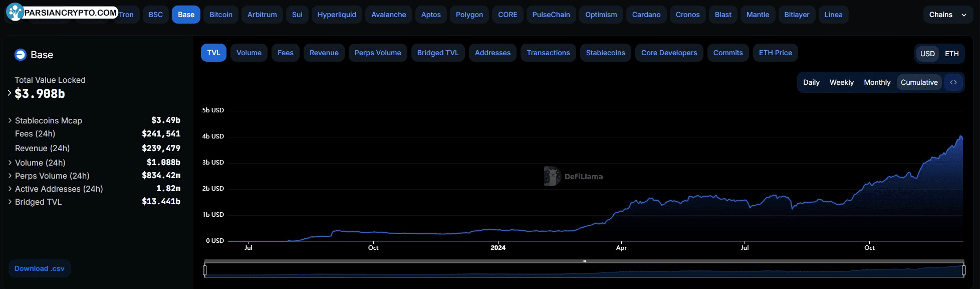This screenshot has width=980, height=289.
Task: Click the ParsianCrypto logo icon
Action: click(x=15, y=12)
